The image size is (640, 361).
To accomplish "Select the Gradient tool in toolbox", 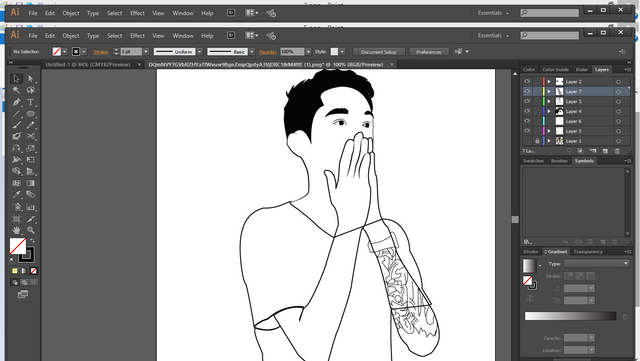I will pos(31,183).
